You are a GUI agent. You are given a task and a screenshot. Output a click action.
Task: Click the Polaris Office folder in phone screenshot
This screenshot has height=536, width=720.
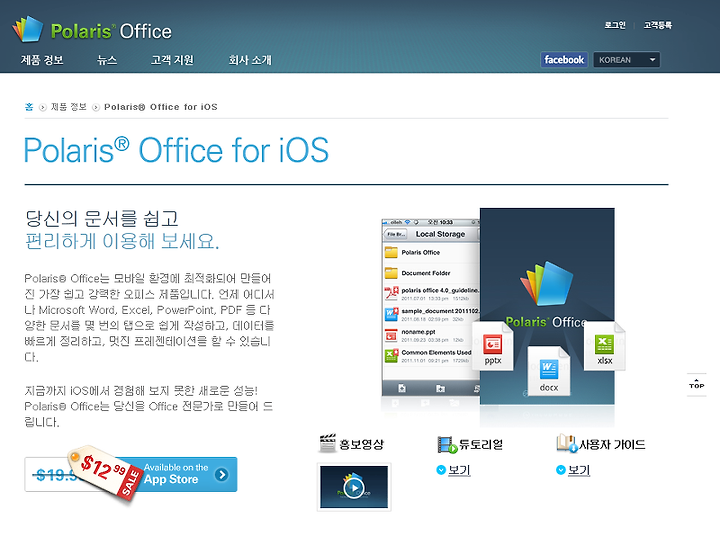(x=432, y=253)
